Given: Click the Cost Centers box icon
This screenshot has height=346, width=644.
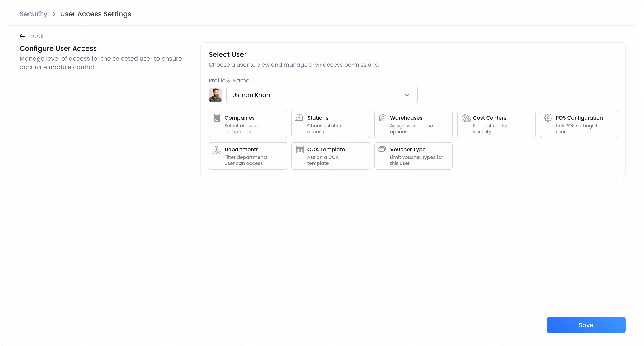Looking at the screenshot, I should [x=466, y=118].
